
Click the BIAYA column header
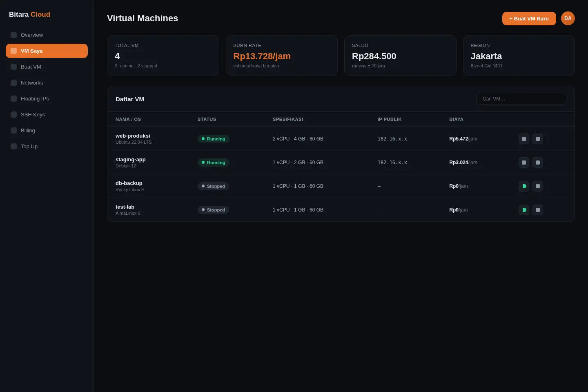[x=457, y=119]
